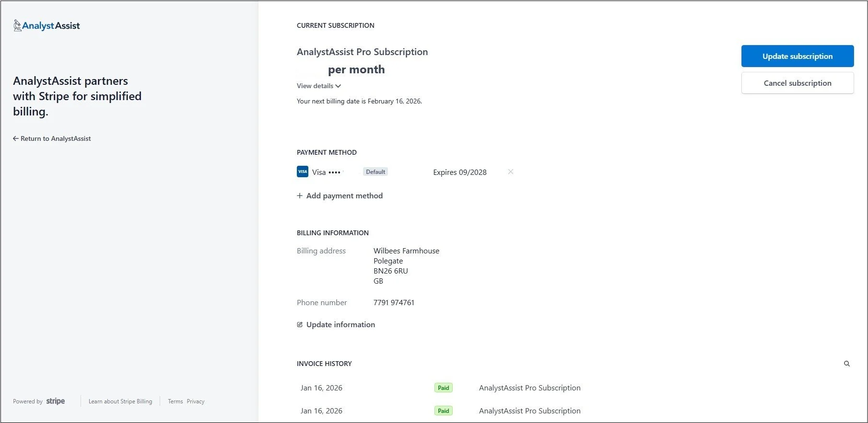Open first AnalystAssist Pro Subscription invoice row
Image resolution: width=868 pixels, height=423 pixels.
[x=529, y=388]
